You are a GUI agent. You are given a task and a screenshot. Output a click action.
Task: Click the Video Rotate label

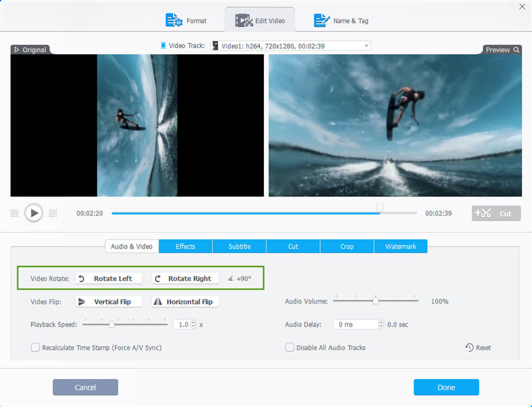(50, 278)
